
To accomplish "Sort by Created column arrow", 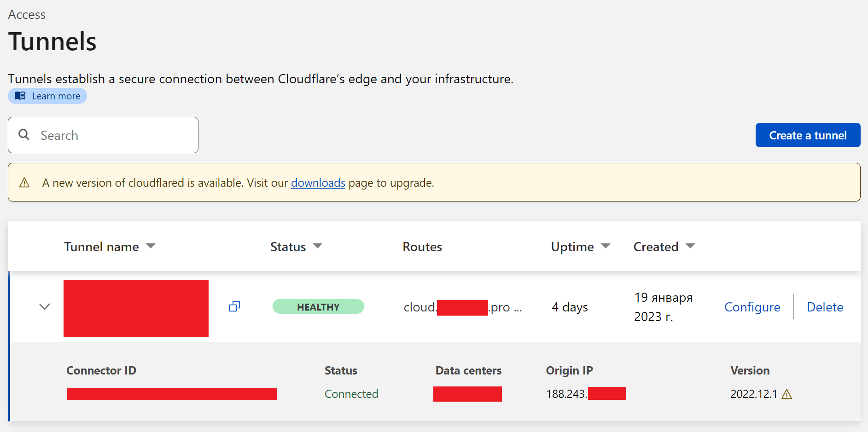I will tap(690, 246).
